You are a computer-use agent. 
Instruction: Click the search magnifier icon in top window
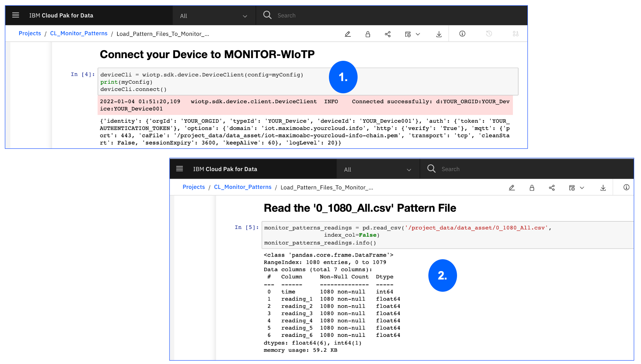[x=267, y=15]
